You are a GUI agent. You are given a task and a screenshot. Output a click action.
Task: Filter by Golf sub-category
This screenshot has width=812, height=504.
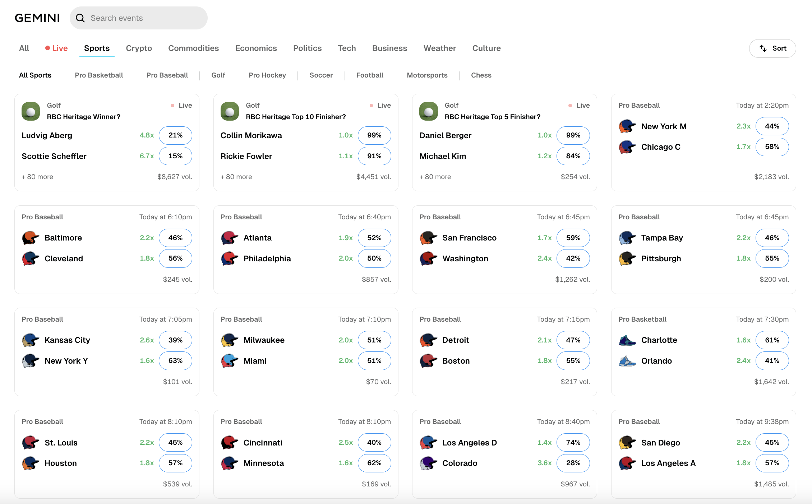tap(218, 75)
